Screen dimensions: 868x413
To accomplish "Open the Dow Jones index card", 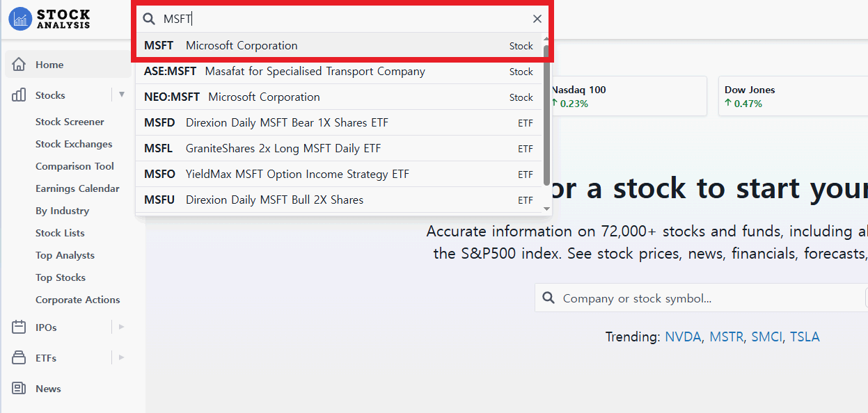I will pos(794,97).
